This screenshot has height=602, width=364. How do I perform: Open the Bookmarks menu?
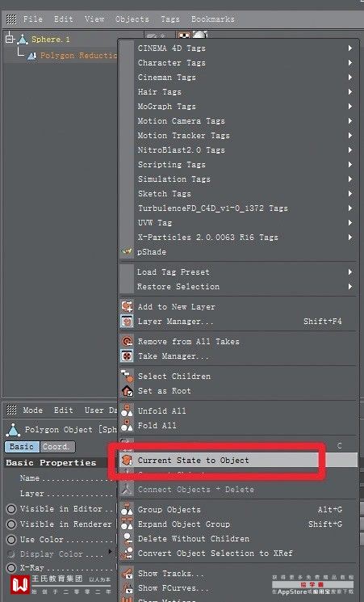click(x=213, y=19)
